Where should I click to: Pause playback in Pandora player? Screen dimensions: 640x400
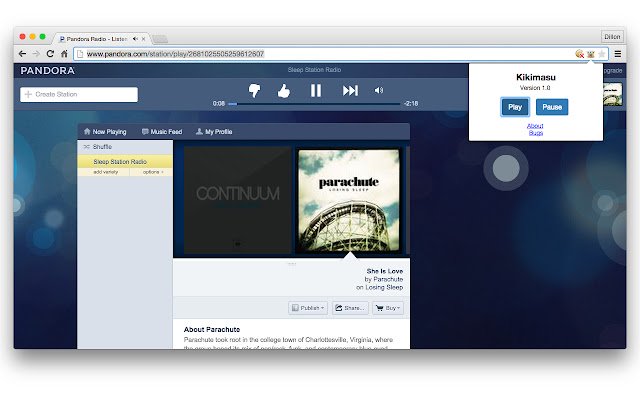tap(316, 91)
